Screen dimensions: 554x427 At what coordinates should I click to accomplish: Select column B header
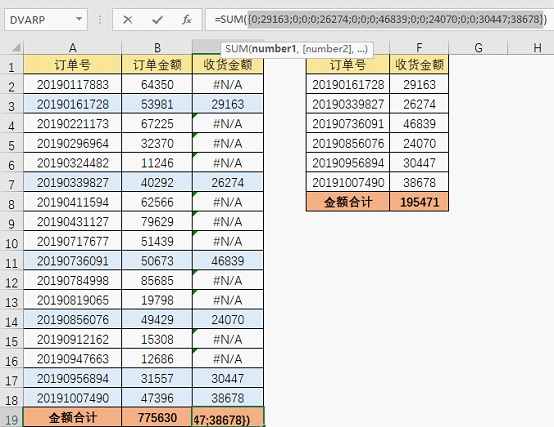[x=157, y=47]
